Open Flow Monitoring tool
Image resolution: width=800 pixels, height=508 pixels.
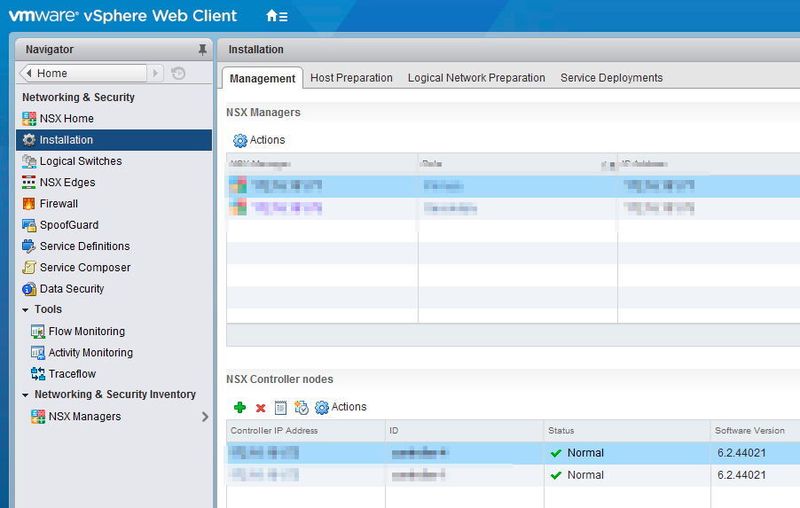(x=87, y=332)
